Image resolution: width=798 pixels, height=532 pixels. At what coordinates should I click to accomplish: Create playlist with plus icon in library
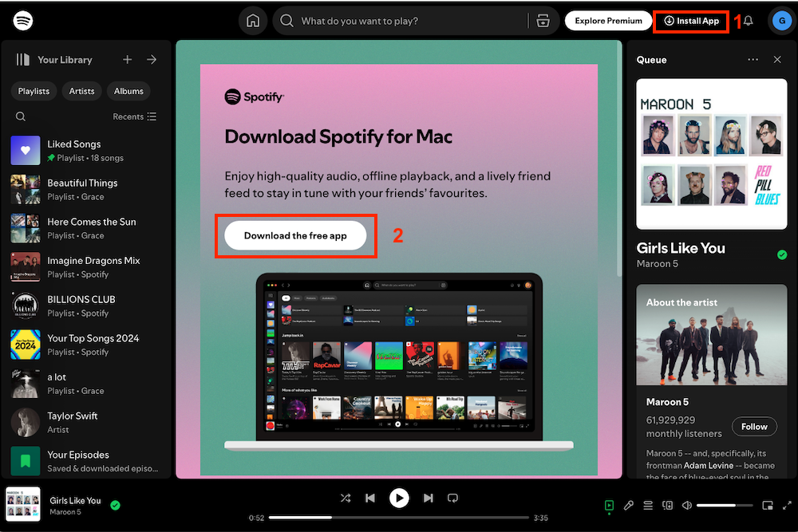(127, 60)
